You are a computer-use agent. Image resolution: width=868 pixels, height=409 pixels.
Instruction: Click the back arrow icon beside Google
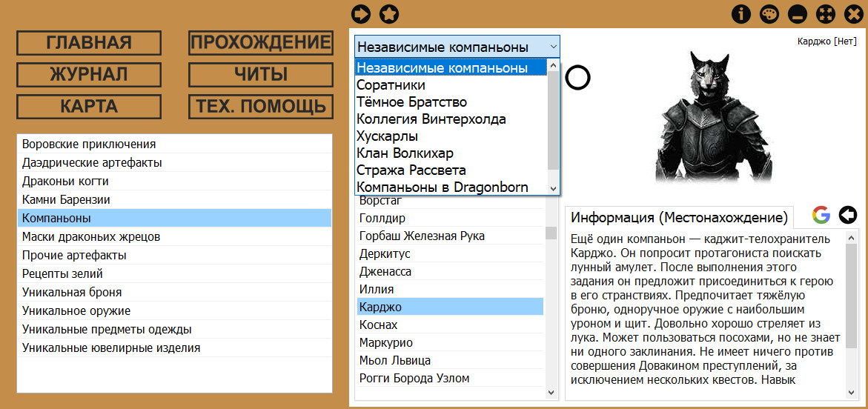tap(847, 215)
